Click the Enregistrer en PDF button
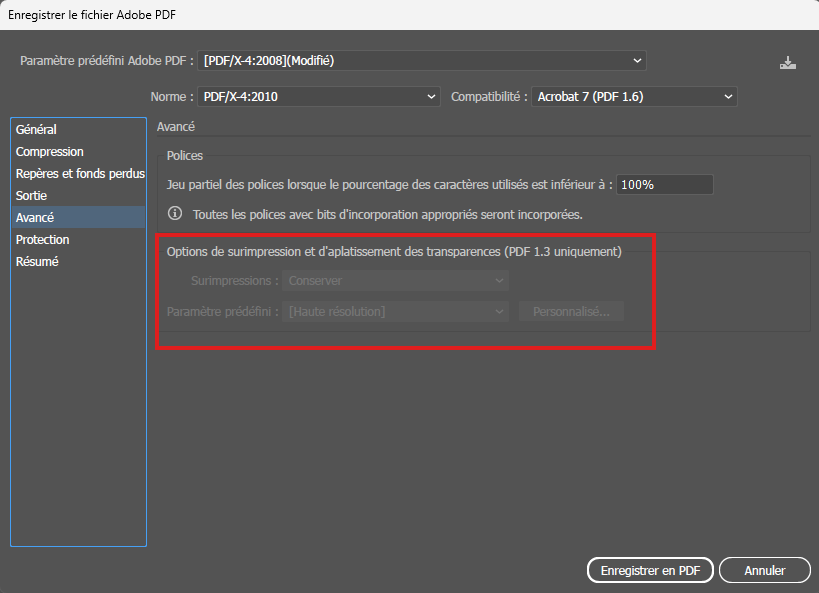This screenshot has height=593, width=819. (650, 570)
